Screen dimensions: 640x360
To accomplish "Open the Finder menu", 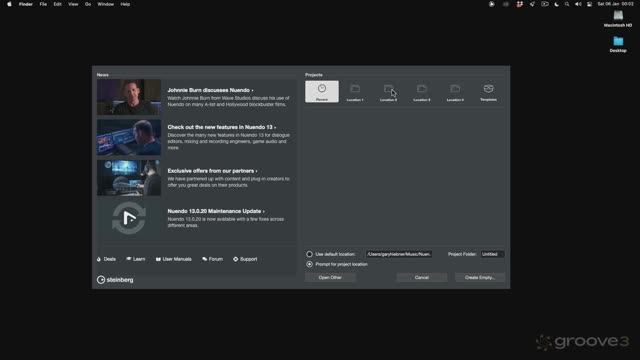I will (26, 4).
